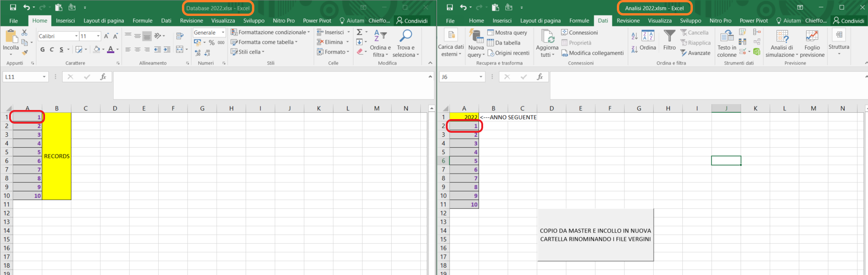The width and height of the screenshot is (868, 275).
Task: Toggle wrap text button
Action: [x=180, y=35]
